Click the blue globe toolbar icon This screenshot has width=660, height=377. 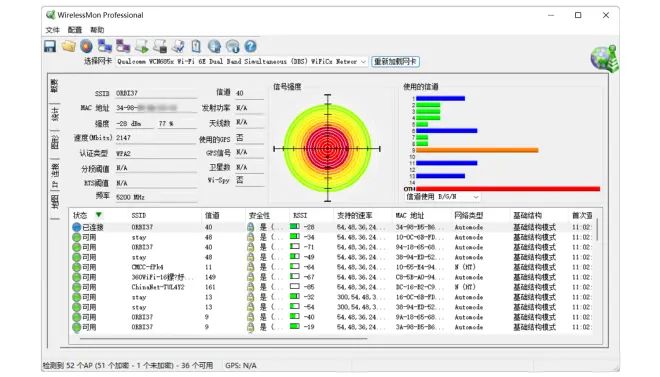click(x=214, y=46)
